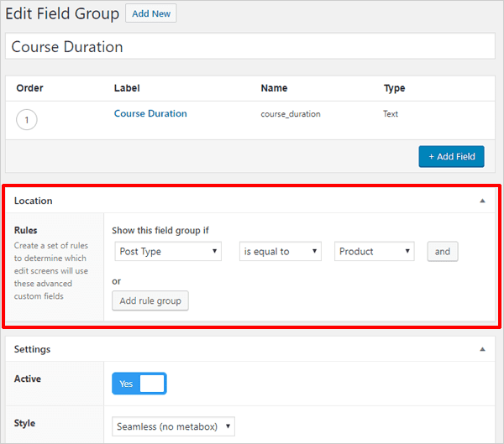Click the Order column header
504x444 pixels.
(x=29, y=88)
